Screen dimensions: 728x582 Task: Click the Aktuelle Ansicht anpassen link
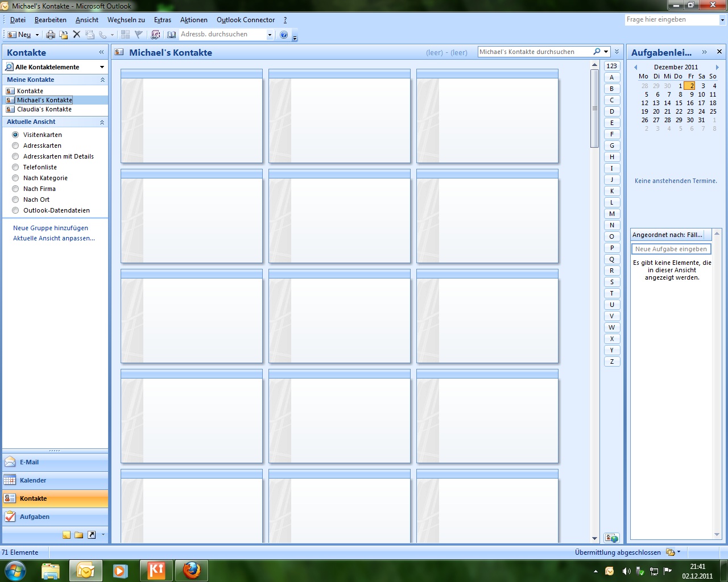point(54,238)
